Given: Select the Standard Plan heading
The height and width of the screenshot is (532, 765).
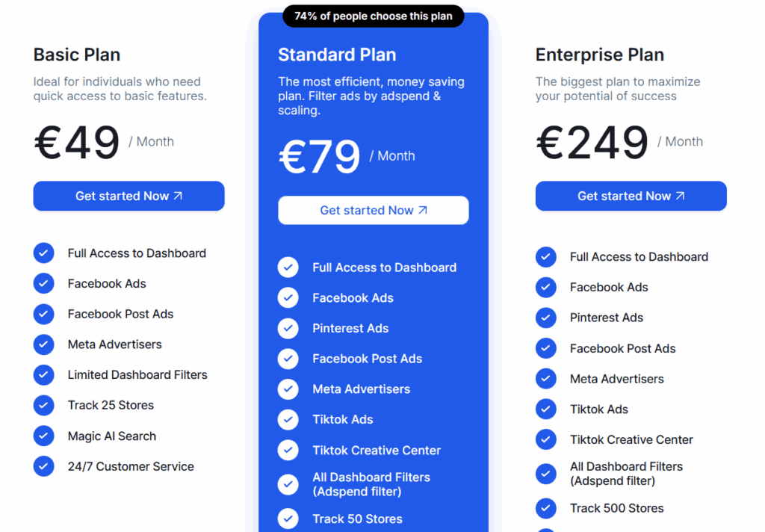Looking at the screenshot, I should (337, 55).
